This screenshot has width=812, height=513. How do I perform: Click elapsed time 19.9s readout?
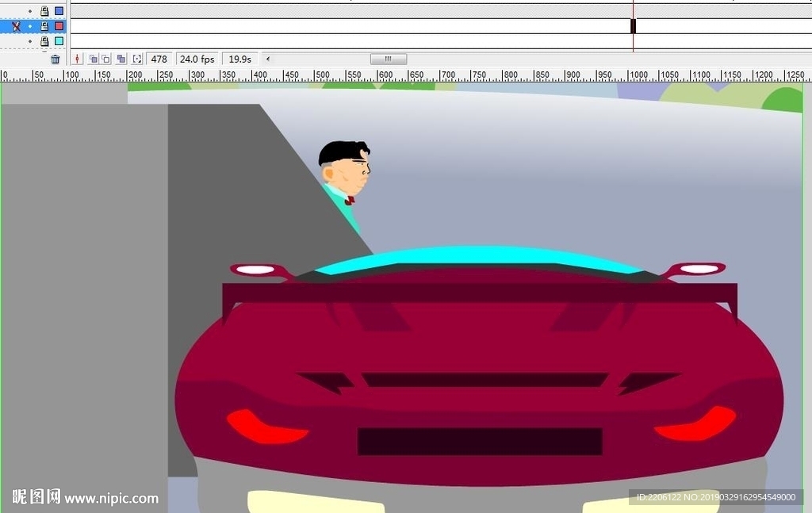[240, 59]
